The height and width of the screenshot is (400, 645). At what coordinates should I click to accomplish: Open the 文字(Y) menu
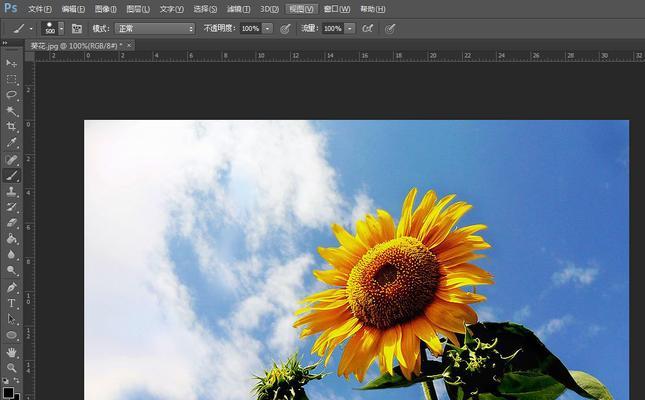(172, 9)
